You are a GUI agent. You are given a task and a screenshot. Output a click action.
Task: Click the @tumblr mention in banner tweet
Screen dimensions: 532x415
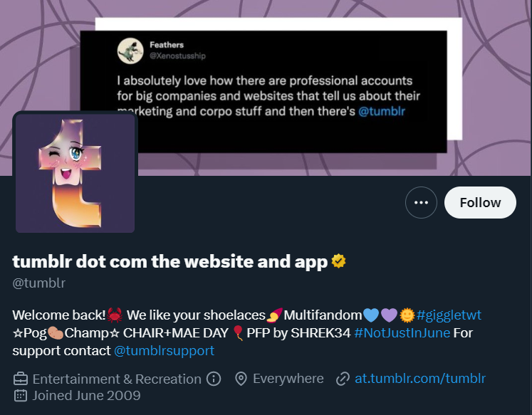(382, 112)
